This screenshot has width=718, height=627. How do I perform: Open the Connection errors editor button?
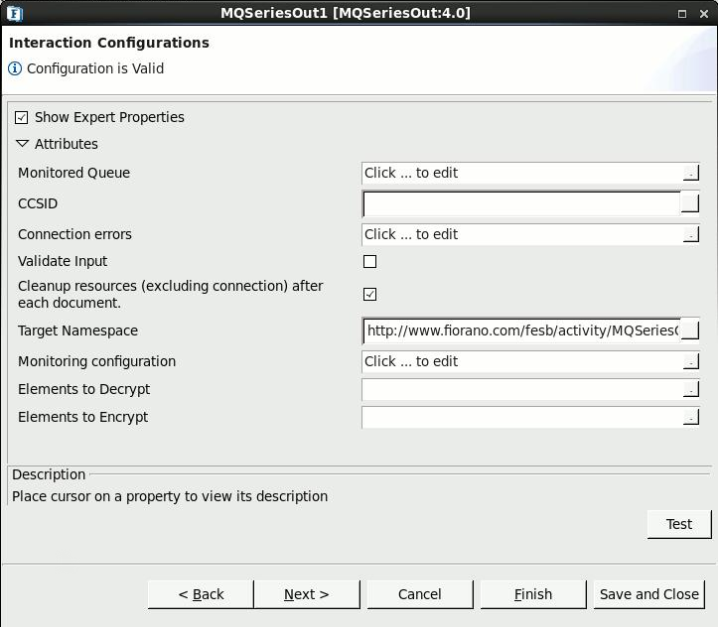click(x=691, y=234)
